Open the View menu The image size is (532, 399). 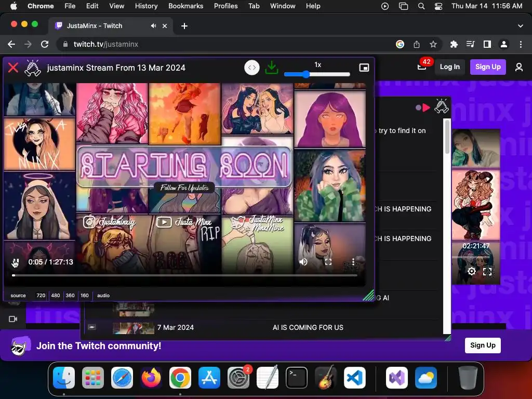click(116, 6)
